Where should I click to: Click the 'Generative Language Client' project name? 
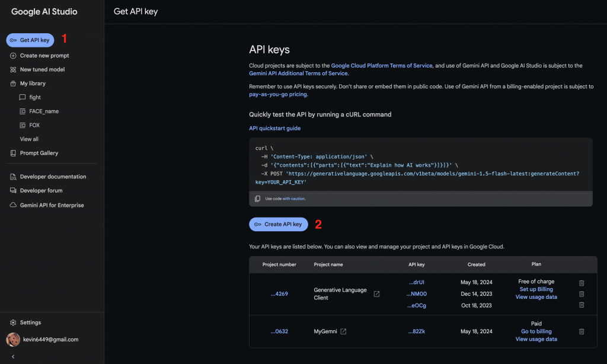click(x=340, y=294)
